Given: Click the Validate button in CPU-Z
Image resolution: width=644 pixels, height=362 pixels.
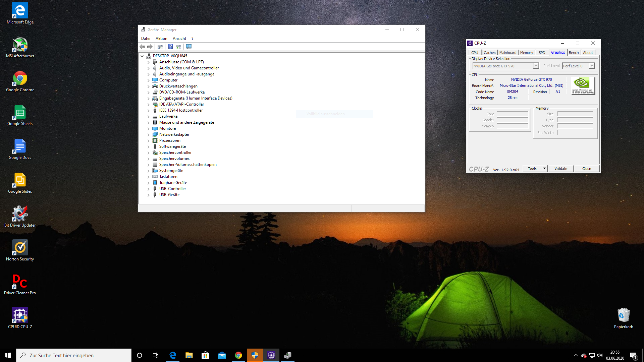Looking at the screenshot, I should coord(560,169).
